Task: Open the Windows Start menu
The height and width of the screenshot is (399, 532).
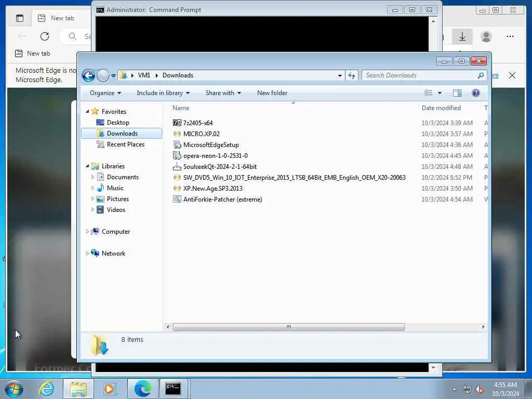Action: 14,389
